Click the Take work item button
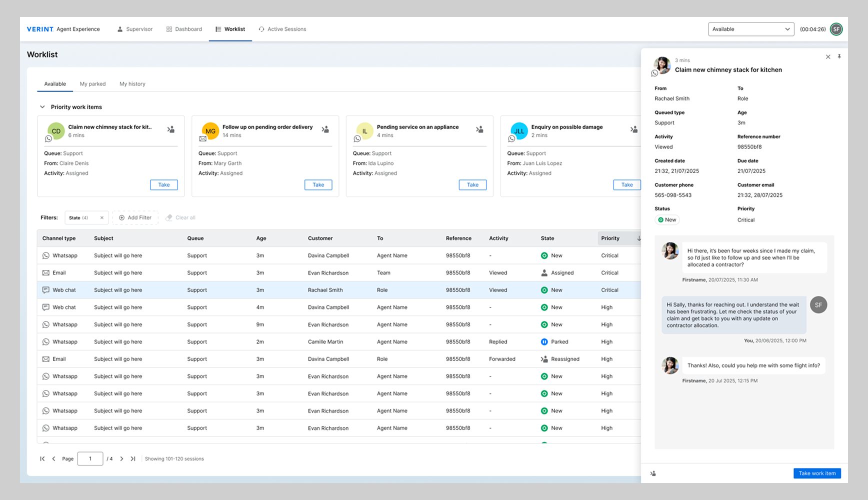868x500 pixels. tap(816, 473)
